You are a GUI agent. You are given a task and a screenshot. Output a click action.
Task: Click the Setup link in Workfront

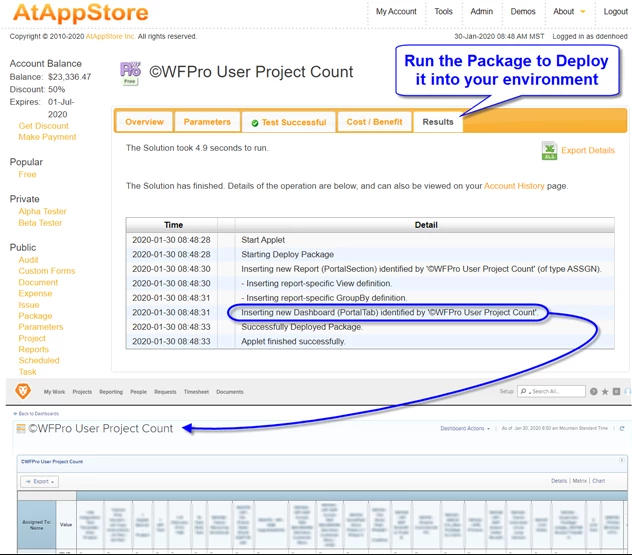[x=507, y=391]
